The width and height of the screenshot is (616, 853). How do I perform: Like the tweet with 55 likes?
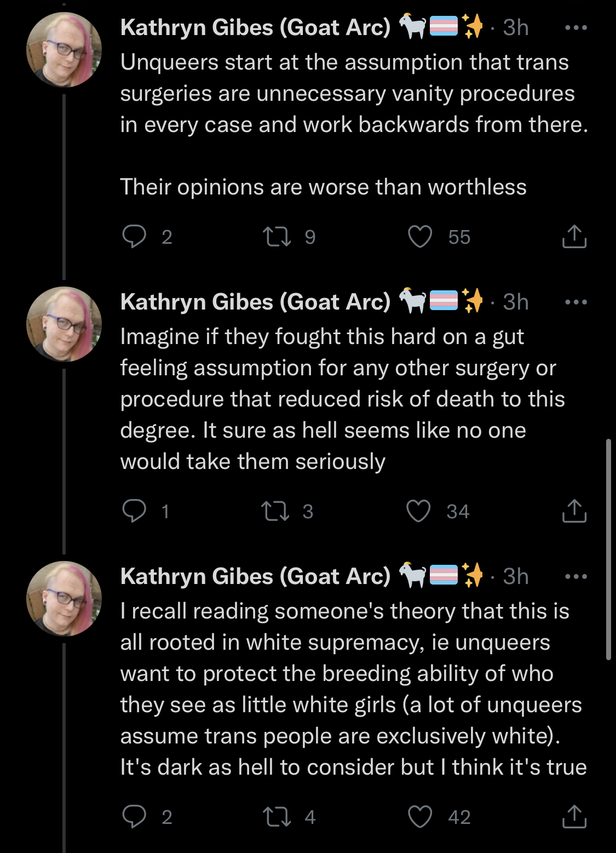coord(420,237)
